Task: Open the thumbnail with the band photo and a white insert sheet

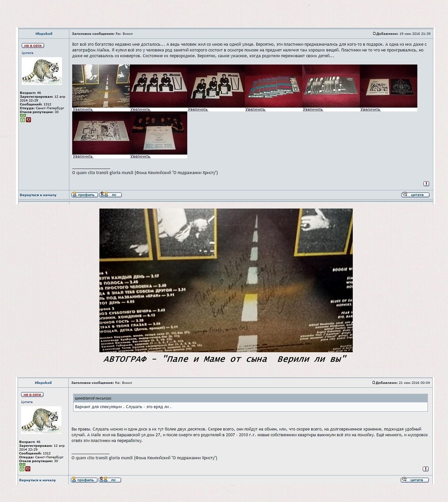Action: pos(158,133)
